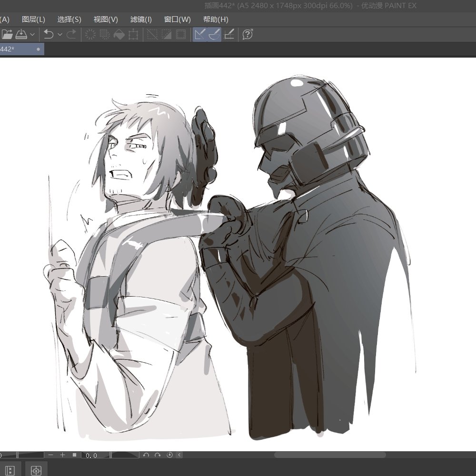Click the fill bucket icon
This screenshot has width=476, height=476.
pos(119,34)
